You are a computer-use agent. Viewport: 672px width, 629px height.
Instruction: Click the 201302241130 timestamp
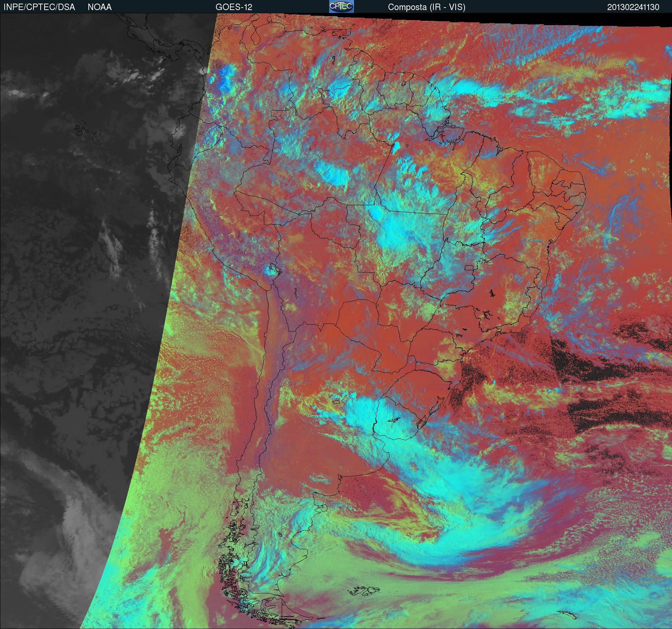633,7
